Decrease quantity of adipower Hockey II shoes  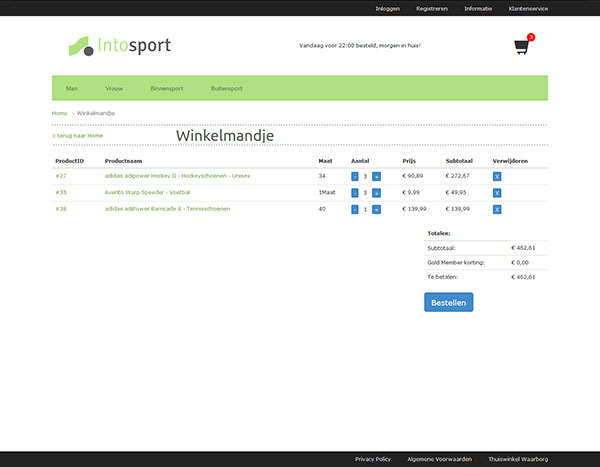click(x=355, y=176)
